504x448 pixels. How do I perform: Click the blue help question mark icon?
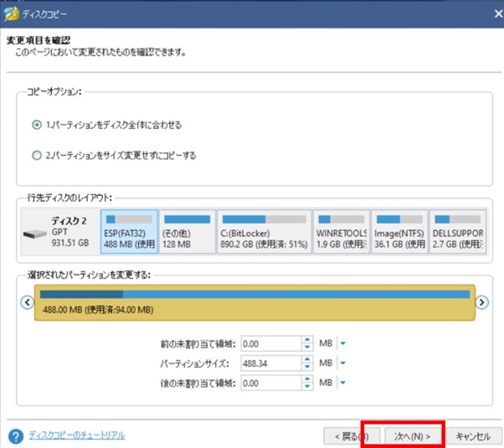16,436
